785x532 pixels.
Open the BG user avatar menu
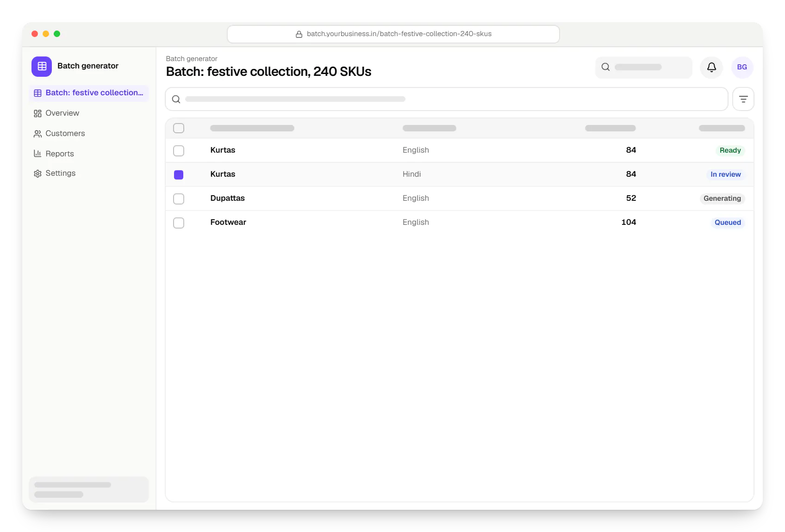tap(742, 67)
